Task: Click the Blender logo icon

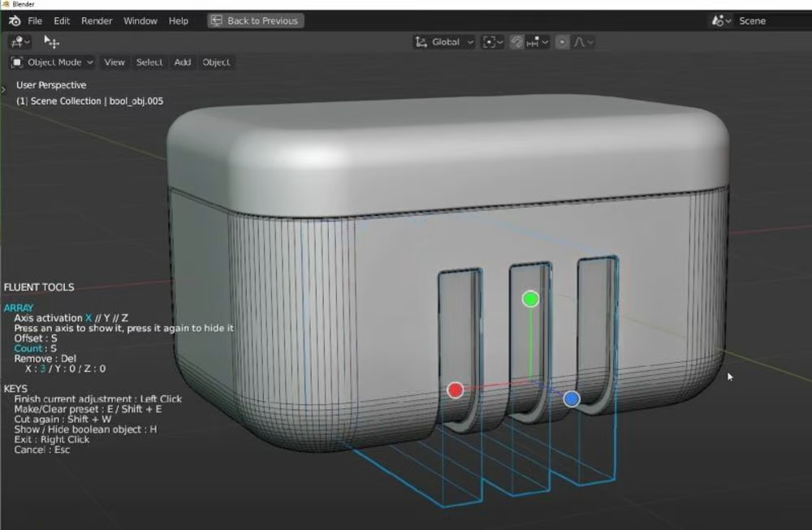Action: (15, 21)
